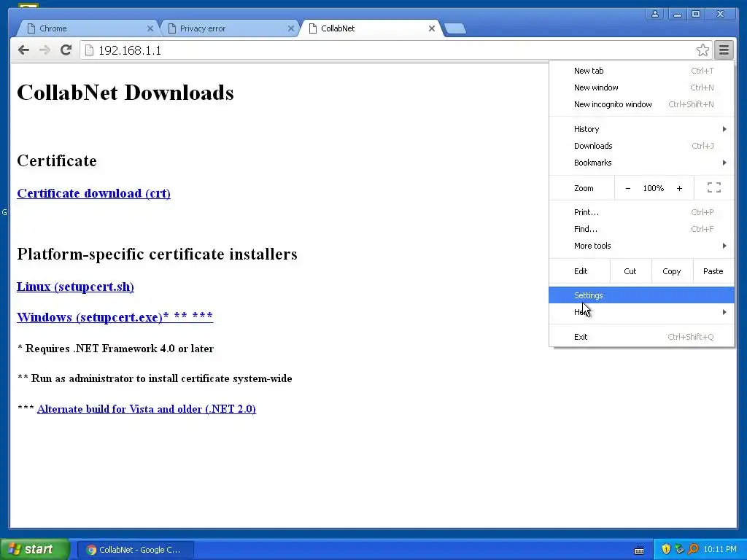The height and width of the screenshot is (560, 747).
Task: Open the user profile button in title bar
Action: point(655,15)
